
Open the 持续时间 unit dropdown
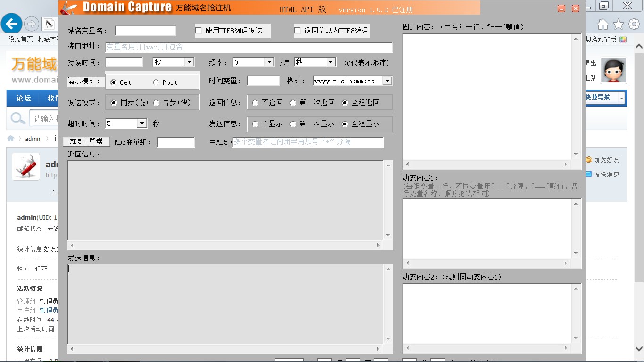pyautogui.click(x=189, y=62)
